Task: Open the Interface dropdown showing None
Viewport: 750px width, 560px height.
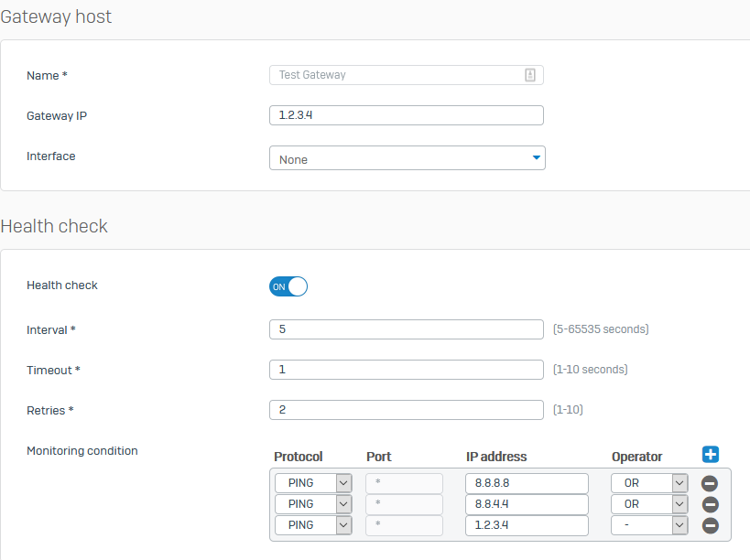Action: coord(407,158)
